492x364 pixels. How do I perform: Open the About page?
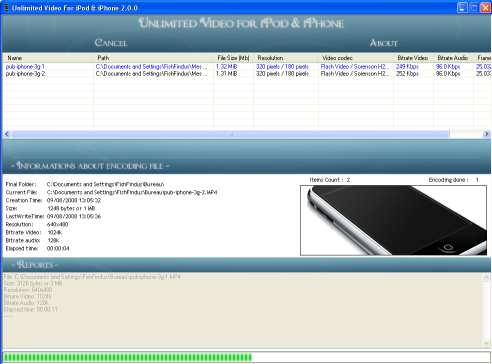pos(384,43)
